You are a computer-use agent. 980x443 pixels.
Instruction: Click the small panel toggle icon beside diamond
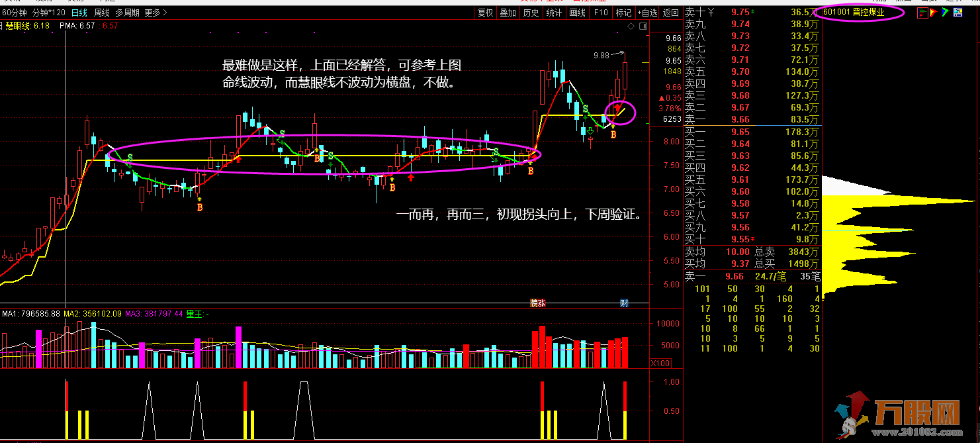click(642, 26)
